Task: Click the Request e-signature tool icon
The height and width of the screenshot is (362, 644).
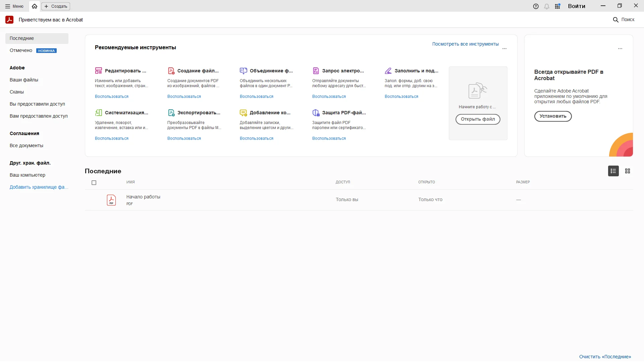Action: (x=316, y=71)
